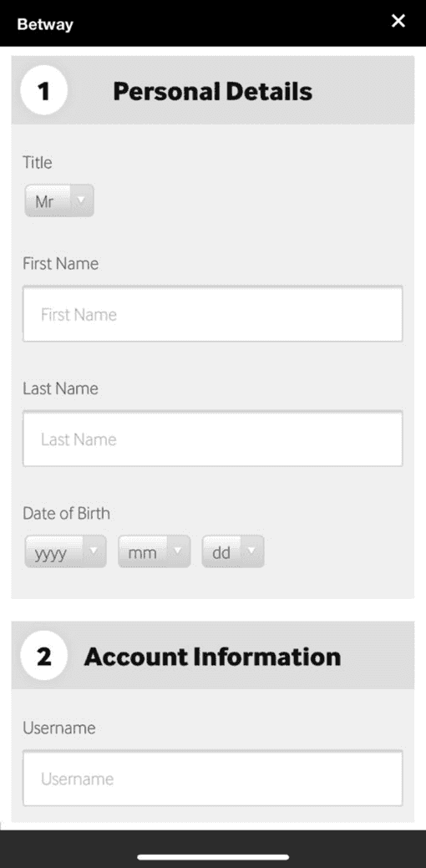Tap the Betway title in the top bar

[x=45, y=24]
